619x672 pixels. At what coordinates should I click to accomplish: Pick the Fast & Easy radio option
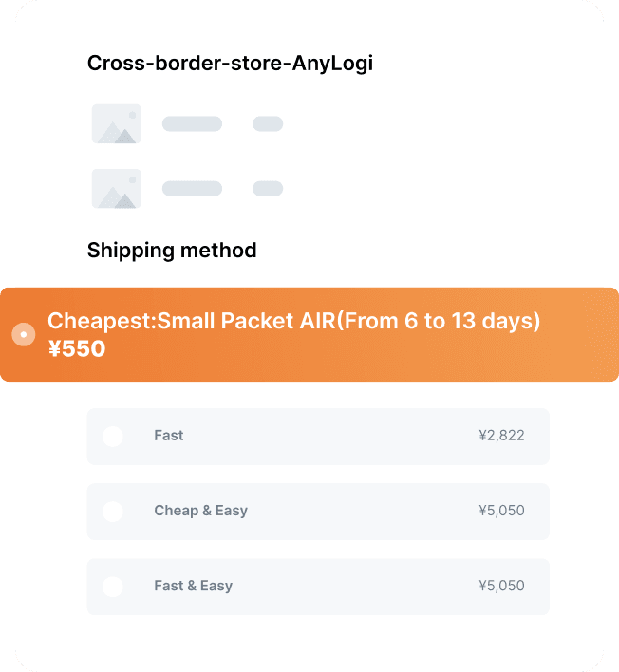tap(113, 587)
